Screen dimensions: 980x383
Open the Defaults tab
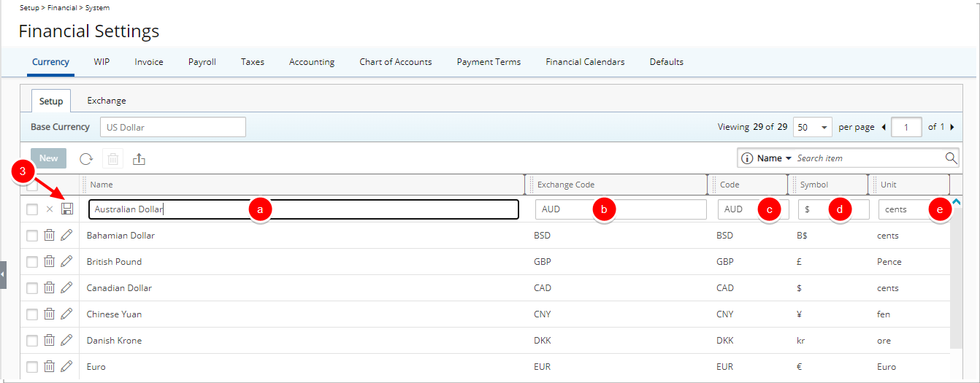pyautogui.click(x=667, y=62)
